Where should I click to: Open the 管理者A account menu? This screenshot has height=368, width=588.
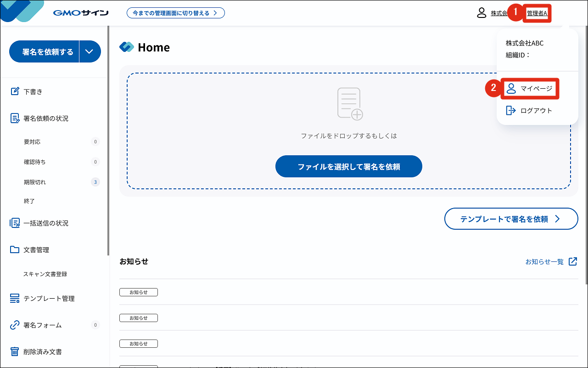tap(537, 13)
